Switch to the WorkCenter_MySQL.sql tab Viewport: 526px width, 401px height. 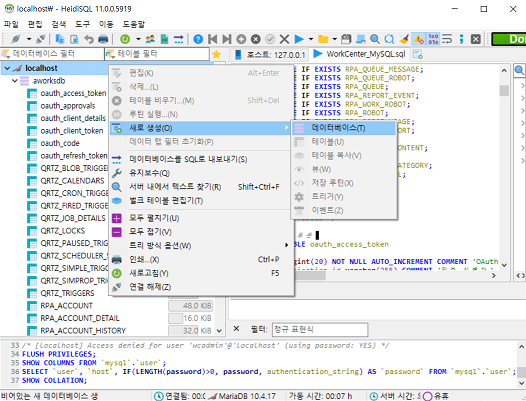pos(360,54)
